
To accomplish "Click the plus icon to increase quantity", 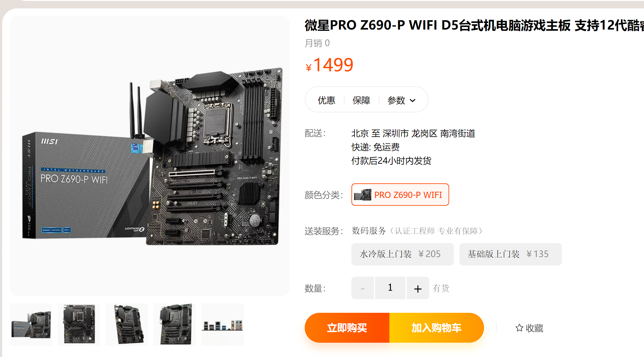I will tap(418, 288).
